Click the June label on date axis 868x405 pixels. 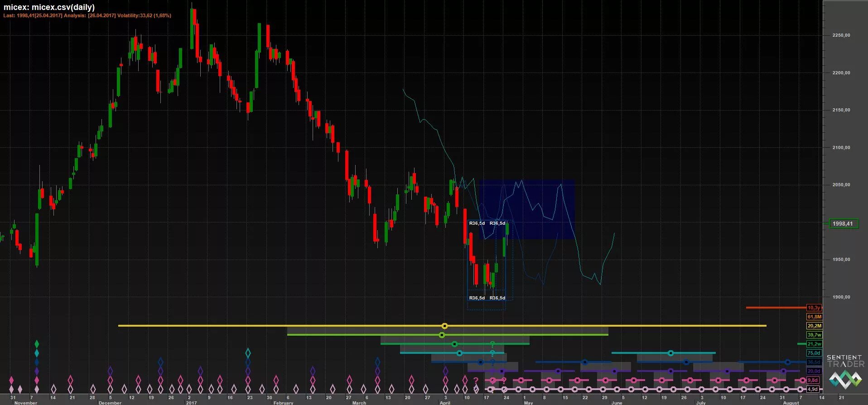[x=617, y=403]
